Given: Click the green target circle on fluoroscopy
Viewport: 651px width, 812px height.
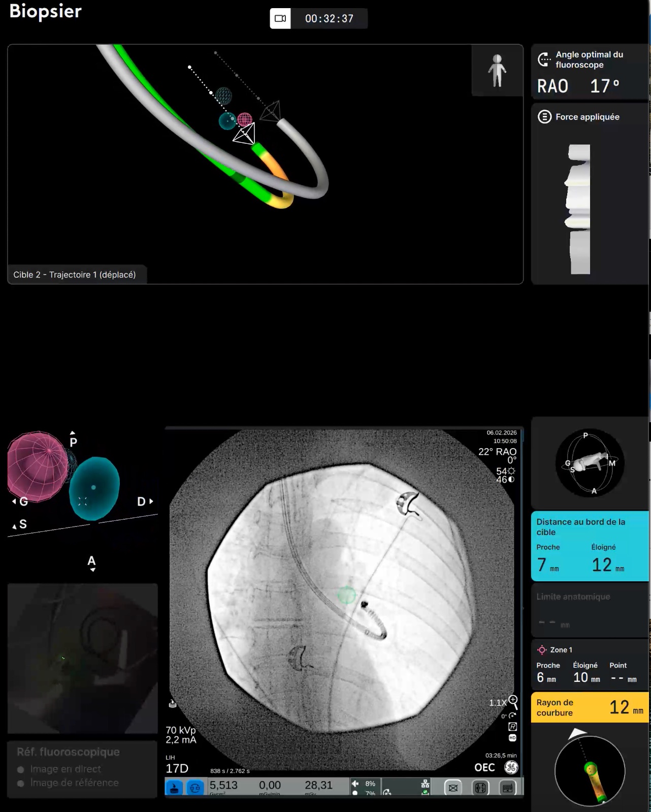Looking at the screenshot, I should (x=347, y=595).
